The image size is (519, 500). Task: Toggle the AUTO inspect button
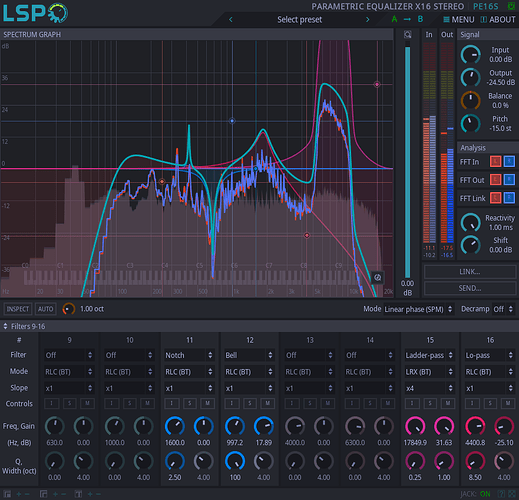pyautogui.click(x=45, y=309)
